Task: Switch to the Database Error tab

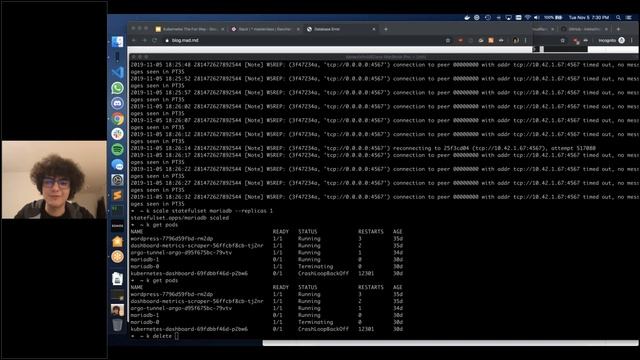Action: [341, 29]
